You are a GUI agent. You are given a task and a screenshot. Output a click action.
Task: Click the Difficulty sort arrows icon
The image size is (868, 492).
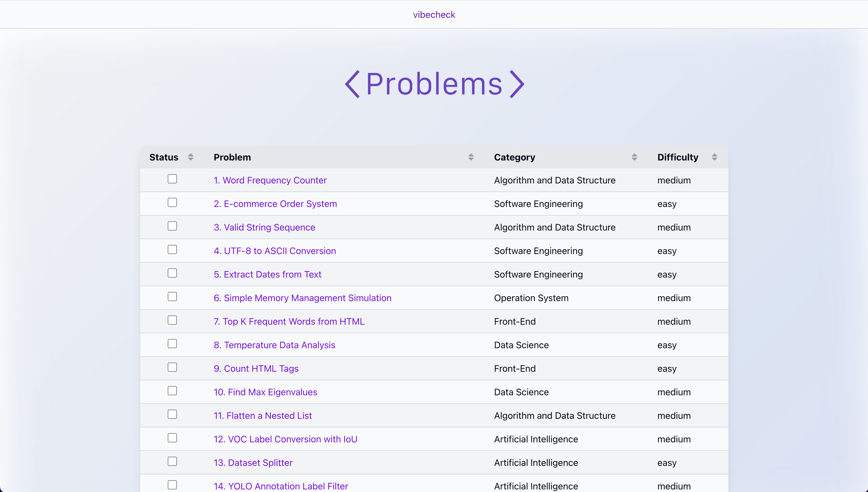714,157
